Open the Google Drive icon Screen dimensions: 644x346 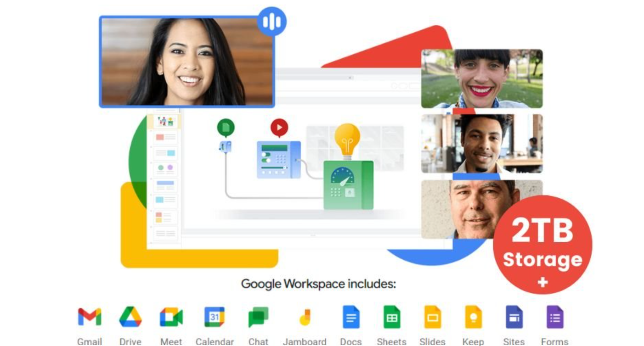click(130, 317)
